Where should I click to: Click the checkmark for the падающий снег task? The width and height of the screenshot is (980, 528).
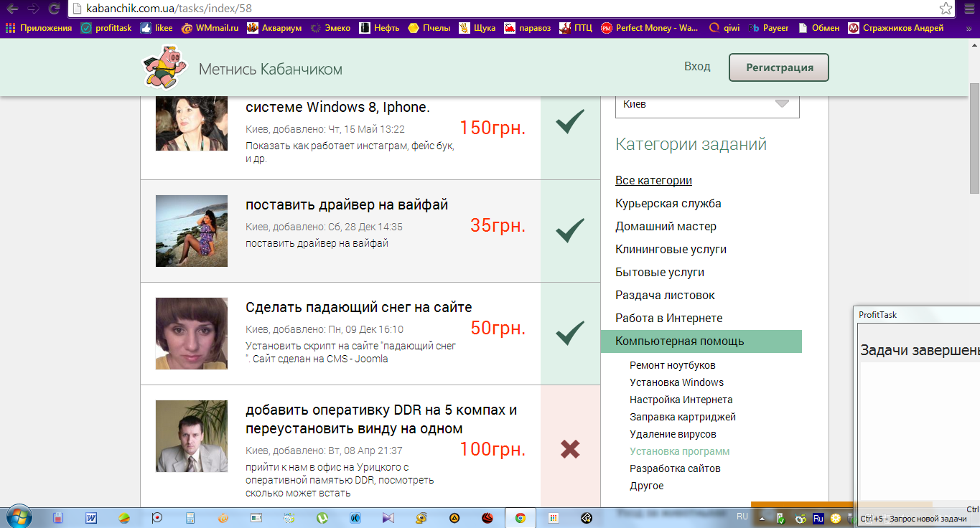570,333
